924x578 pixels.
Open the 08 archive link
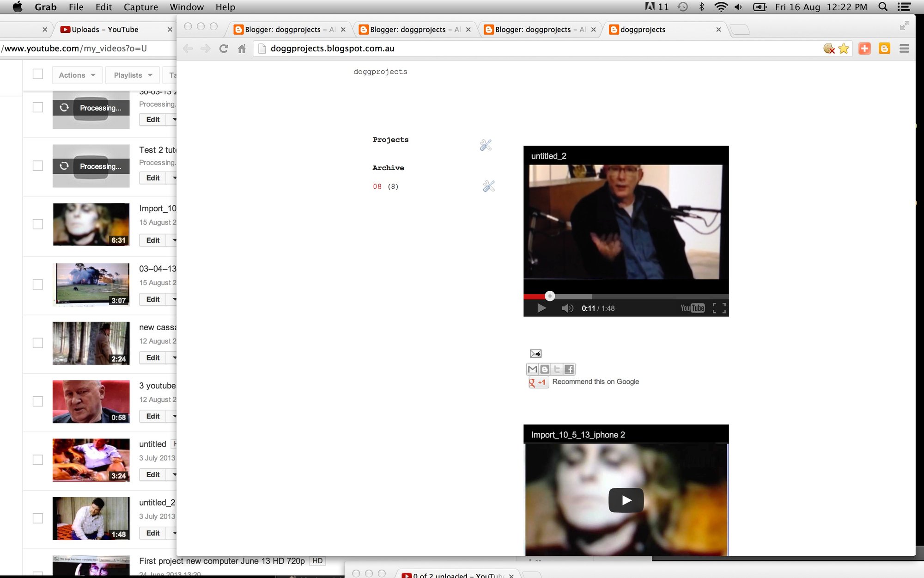click(x=377, y=186)
